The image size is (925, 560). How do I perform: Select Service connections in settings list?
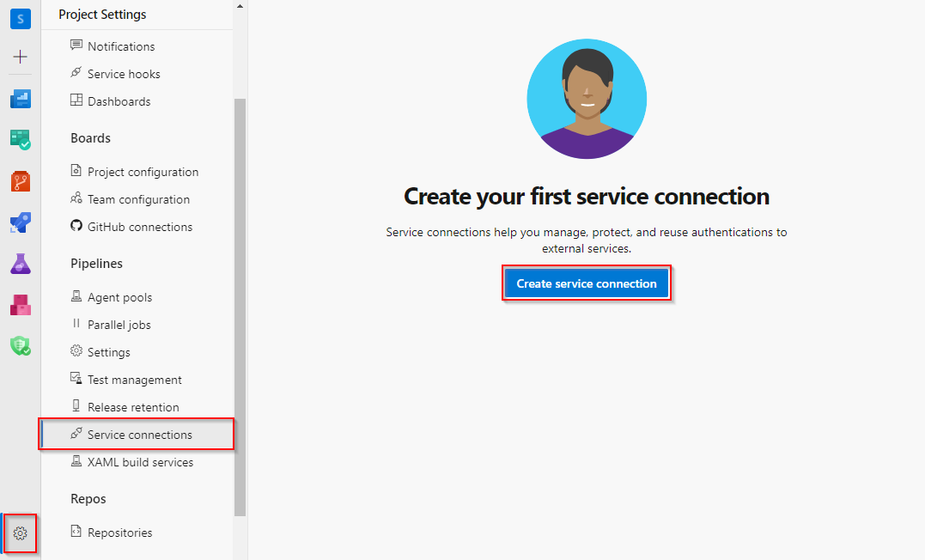(136, 434)
